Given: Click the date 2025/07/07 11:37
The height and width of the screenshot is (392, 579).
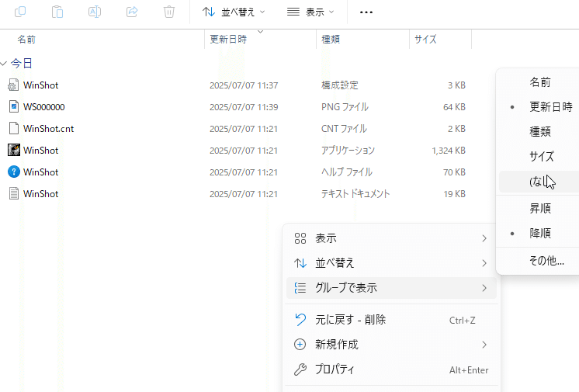Looking at the screenshot, I should click(x=244, y=85).
